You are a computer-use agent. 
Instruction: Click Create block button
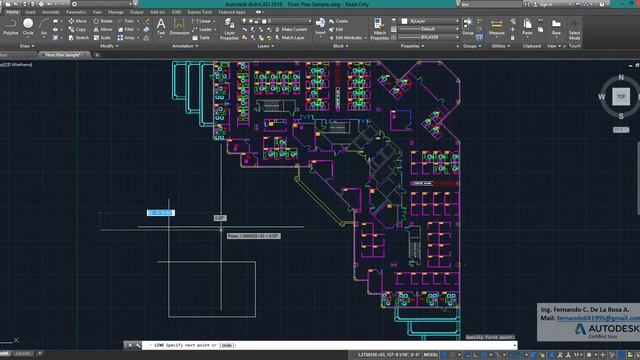pyautogui.click(x=338, y=21)
